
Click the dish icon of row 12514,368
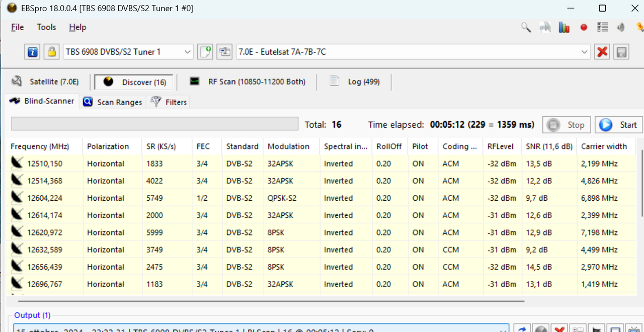tap(17, 180)
